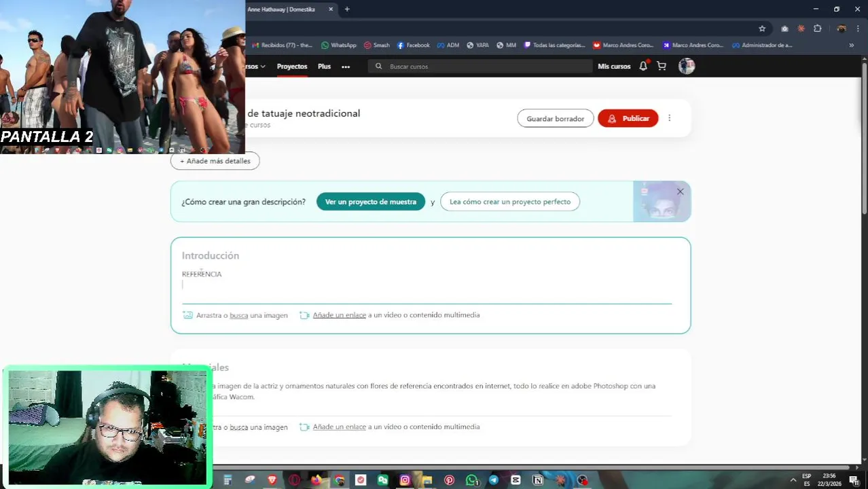Click the three-dots more menu in Domestika nav
This screenshot has height=489, width=868.
coord(346,67)
